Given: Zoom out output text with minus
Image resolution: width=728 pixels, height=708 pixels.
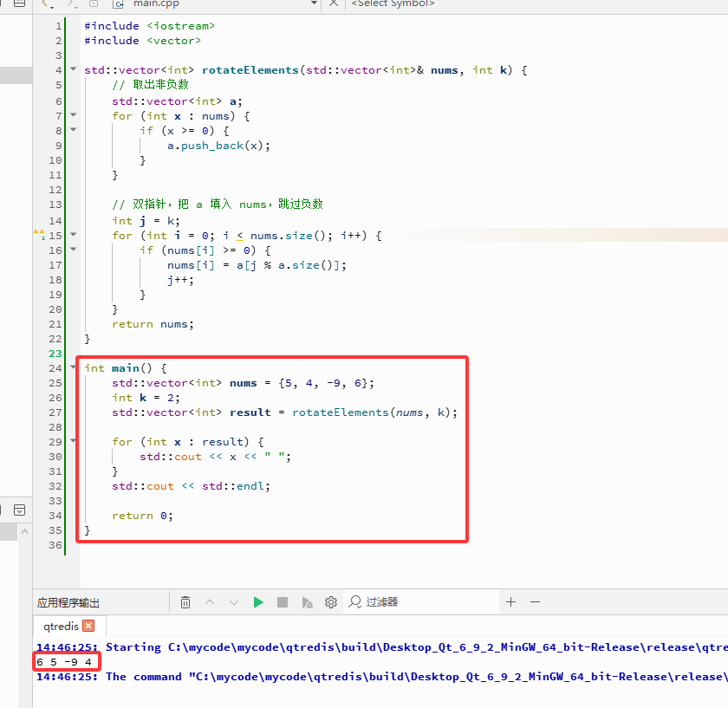Looking at the screenshot, I should 535,602.
